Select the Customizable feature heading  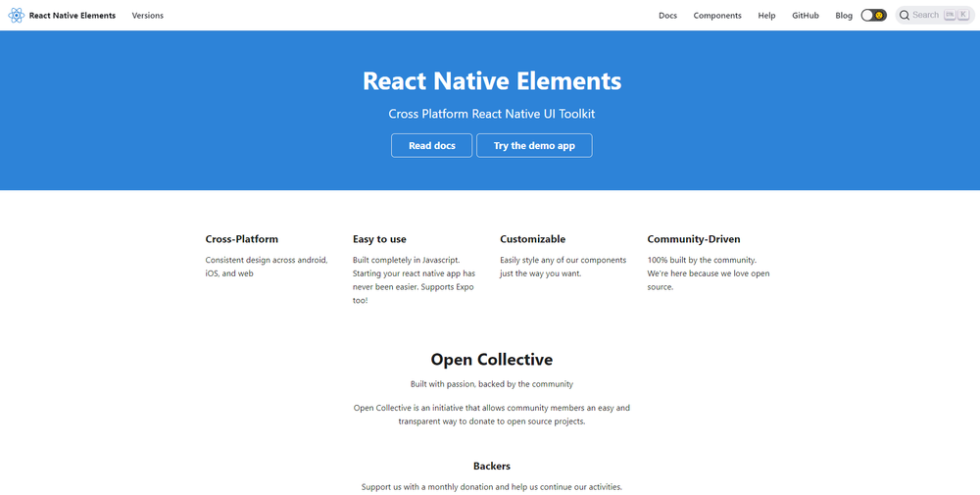pos(532,239)
